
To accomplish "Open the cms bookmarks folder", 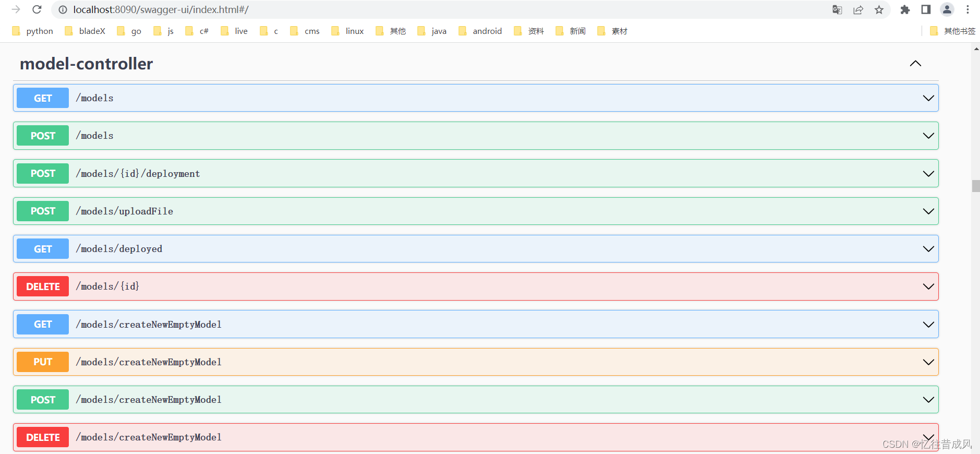I will click(x=305, y=31).
